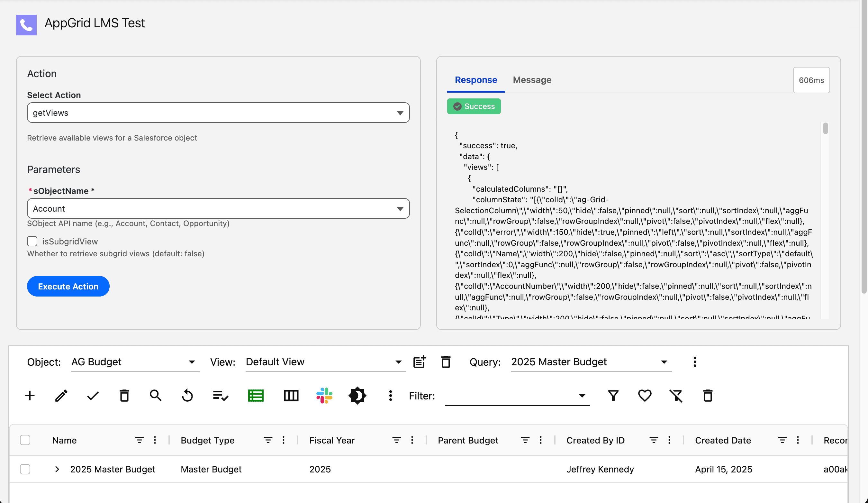
Task: Click the clear filter icon
Action: [676, 396]
